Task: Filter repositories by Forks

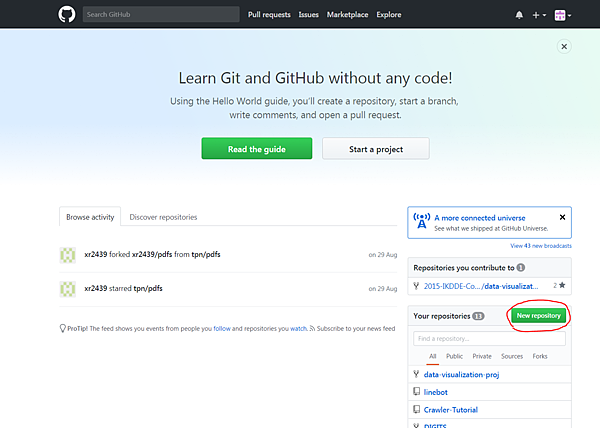Action: pyautogui.click(x=540, y=356)
